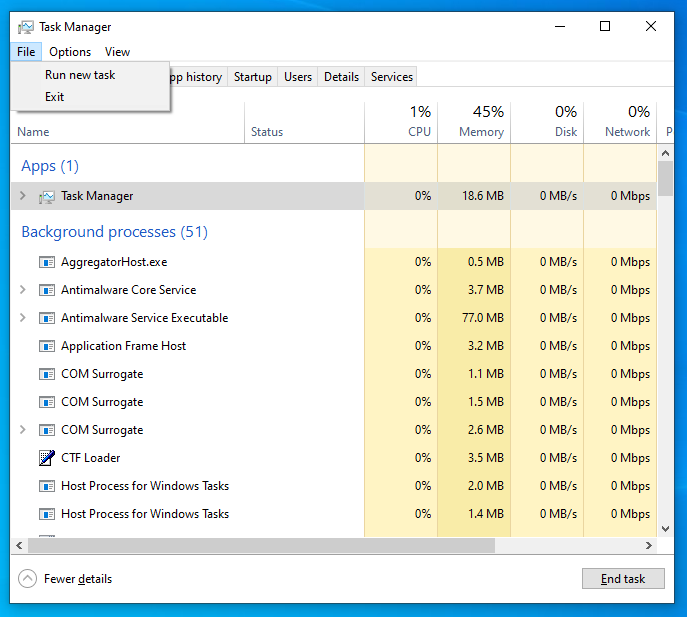Select the Apps (1) group header

[x=50, y=166]
